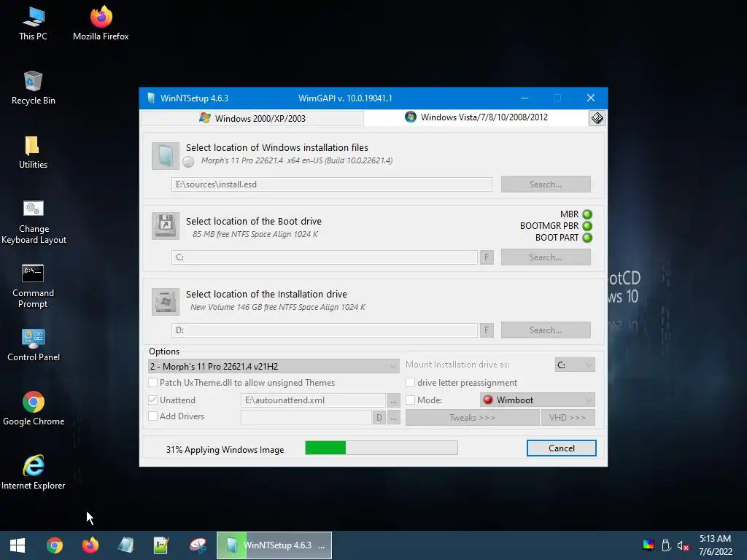Click the BOOT PART status light
The height and width of the screenshot is (560, 747).
click(587, 238)
